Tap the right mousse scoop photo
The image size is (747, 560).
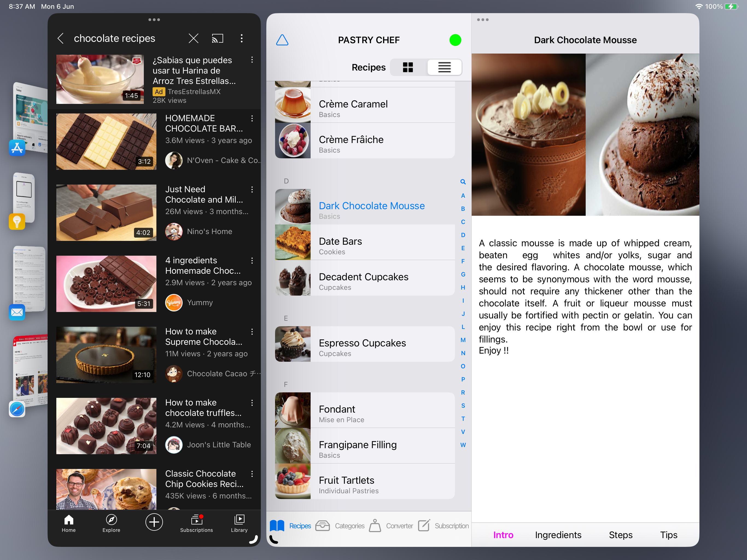point(642,135)
